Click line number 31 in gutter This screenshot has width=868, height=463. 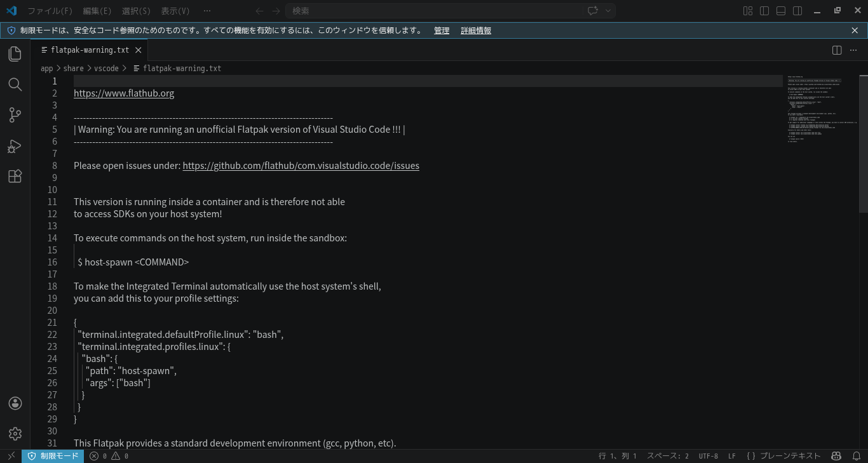tap(52, 443)
